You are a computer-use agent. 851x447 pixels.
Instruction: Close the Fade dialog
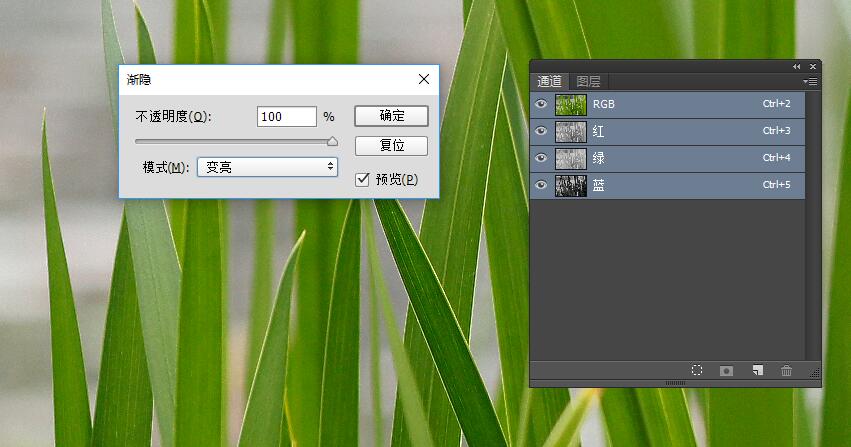point(424,79)
